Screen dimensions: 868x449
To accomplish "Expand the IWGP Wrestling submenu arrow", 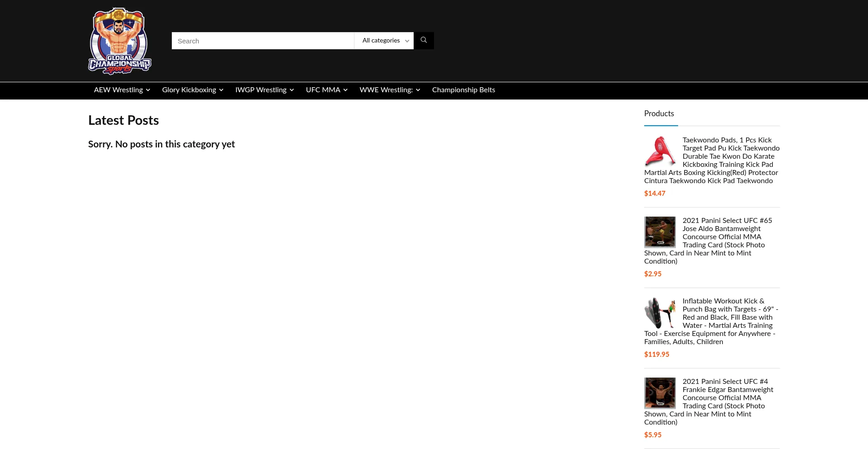I will (x=292, y=90).
